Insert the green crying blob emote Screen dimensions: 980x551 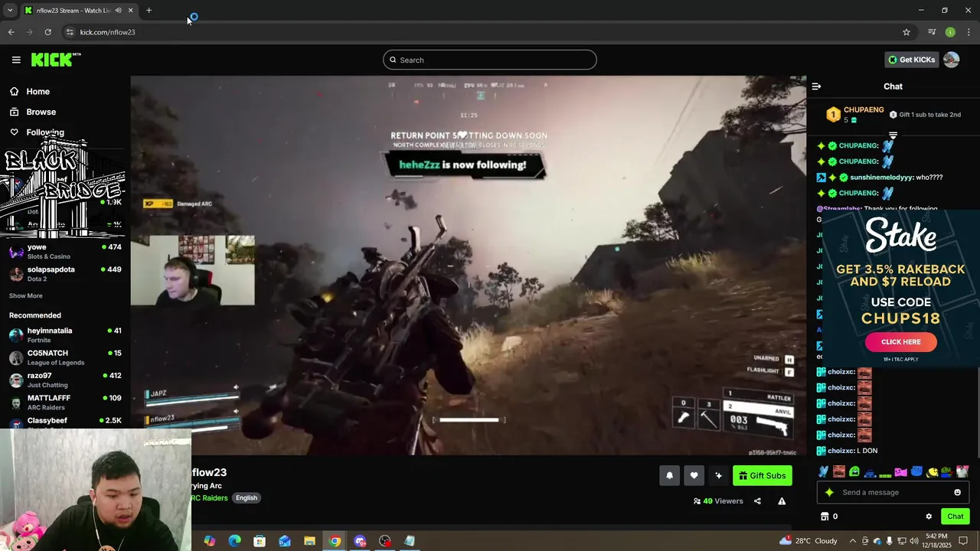tap(854, 472)
